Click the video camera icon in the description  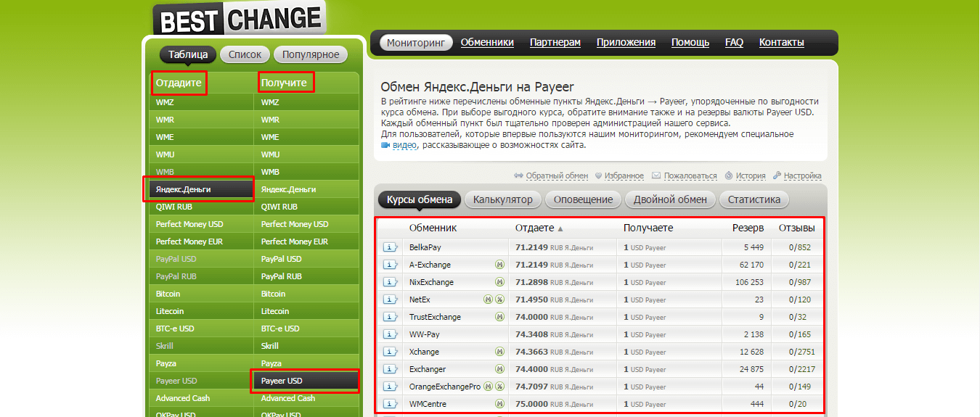[x=385, y=145]
